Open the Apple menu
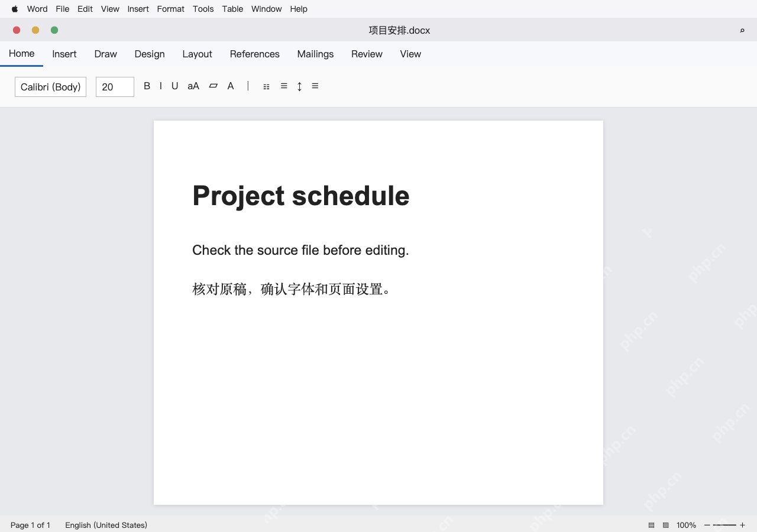Image resolution: width=757 pixels, height=532 pixels. (15, 9)
